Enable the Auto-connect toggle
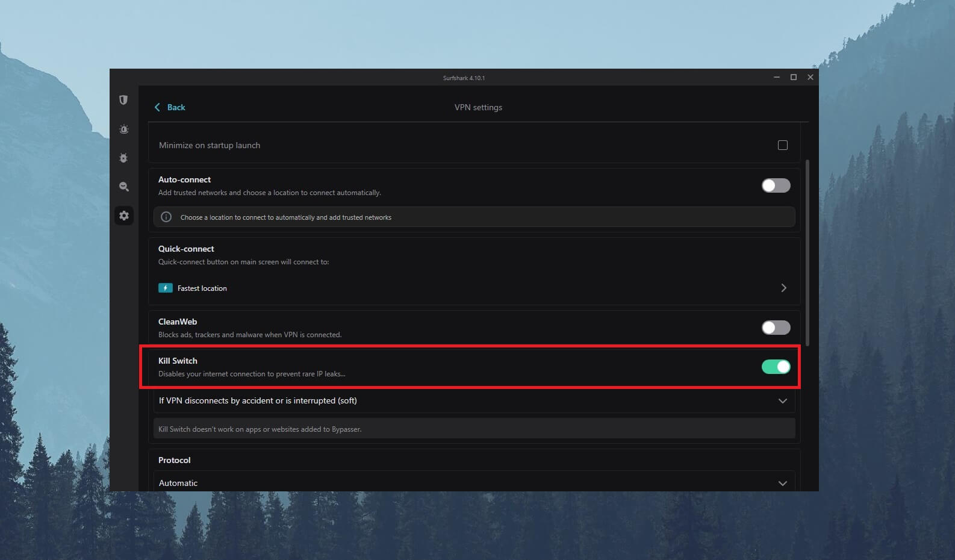The image size is (955, 560). 776,185
